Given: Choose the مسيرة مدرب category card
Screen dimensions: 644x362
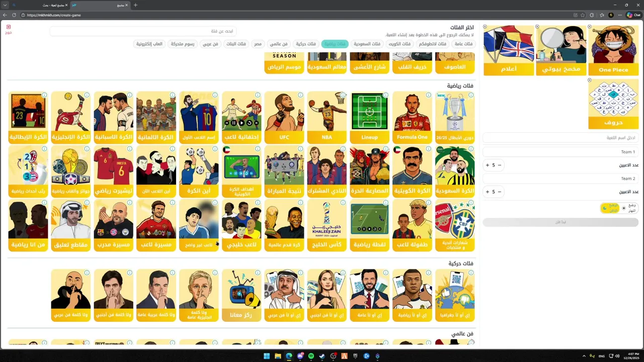Looking at the screenshot, I should click(114, 225).
